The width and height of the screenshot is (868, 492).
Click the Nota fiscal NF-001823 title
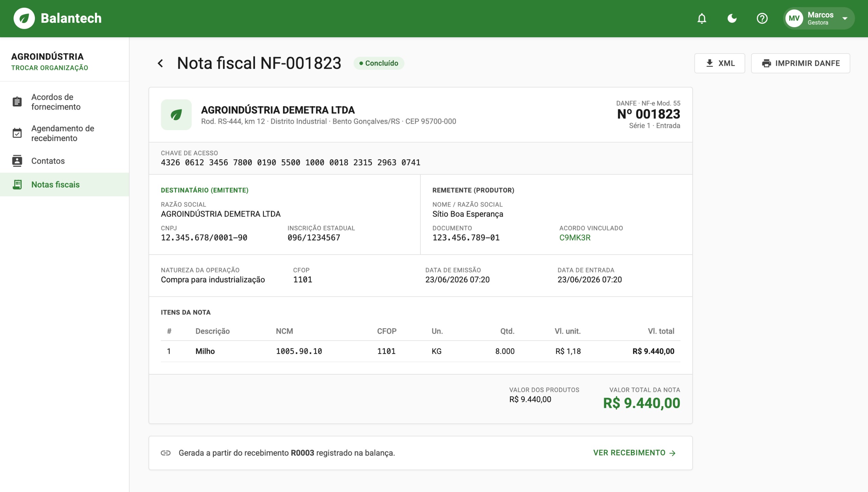click(x=259, y=63)
